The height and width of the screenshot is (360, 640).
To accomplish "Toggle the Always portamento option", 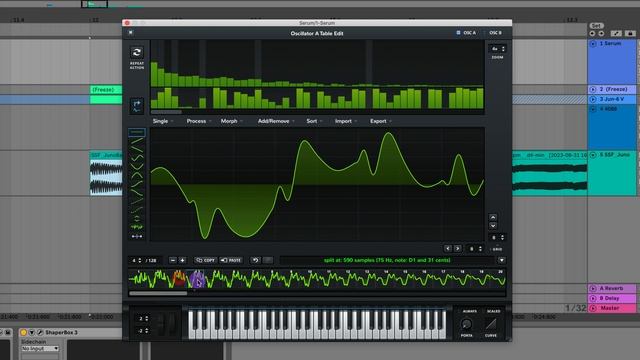I will [469, 311].
